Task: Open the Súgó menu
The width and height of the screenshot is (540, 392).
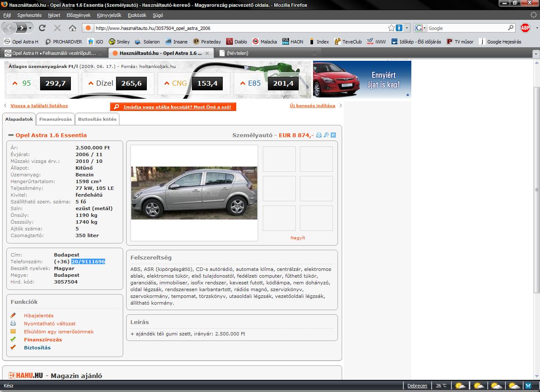Action: [x=158, y=15]
